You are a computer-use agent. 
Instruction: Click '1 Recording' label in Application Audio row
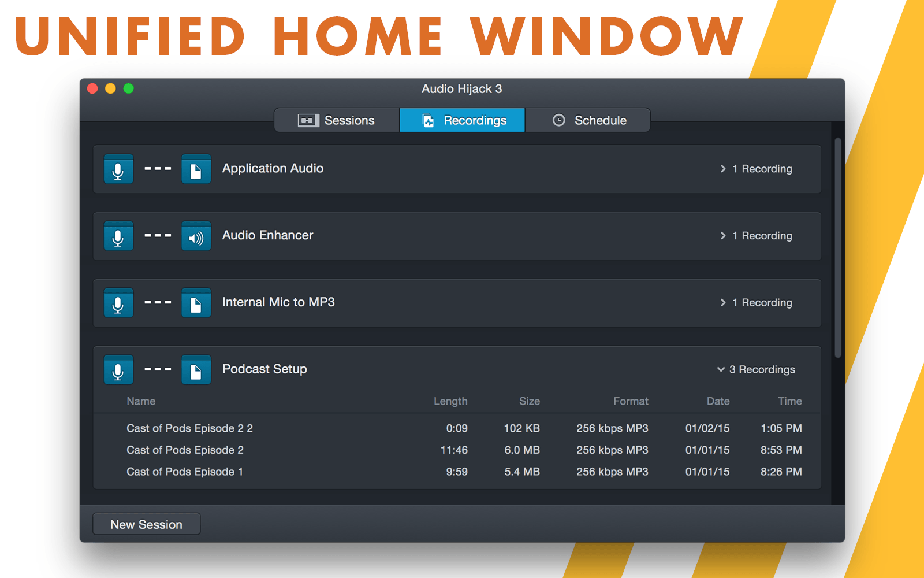pyautogui.click(x=762, y=169)
